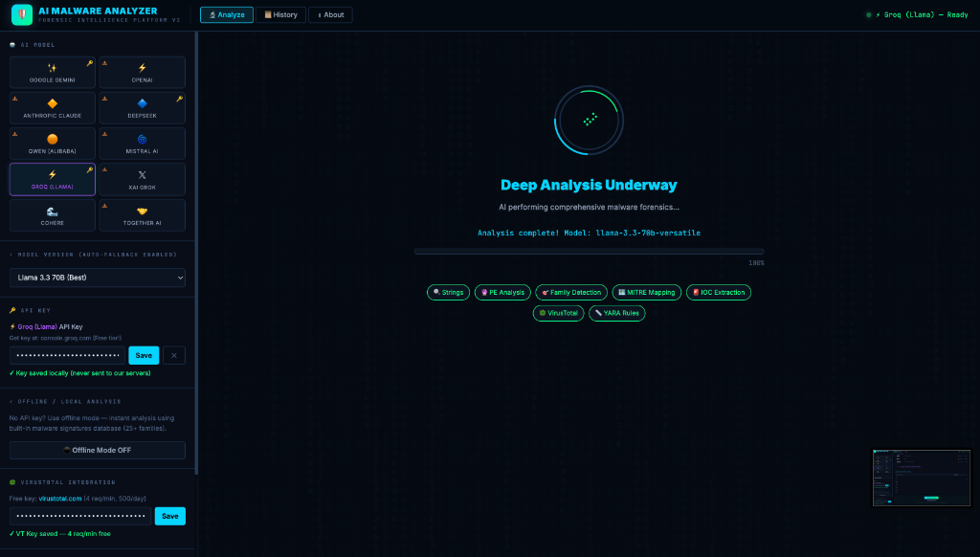Save the VirusTotal key
Image resolution: width=980 pixels, height=557 pixels.
pyautogui.click(x=170, y=516)
